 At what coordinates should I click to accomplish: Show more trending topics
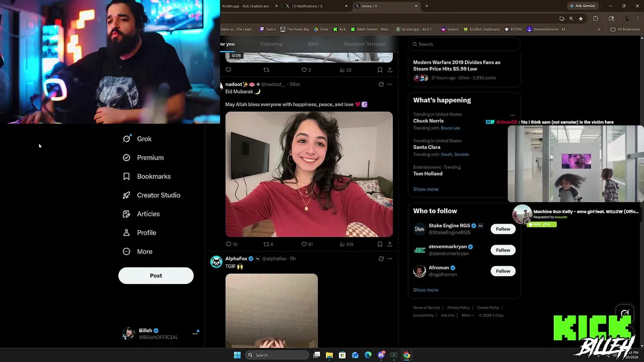click(426, 189)
